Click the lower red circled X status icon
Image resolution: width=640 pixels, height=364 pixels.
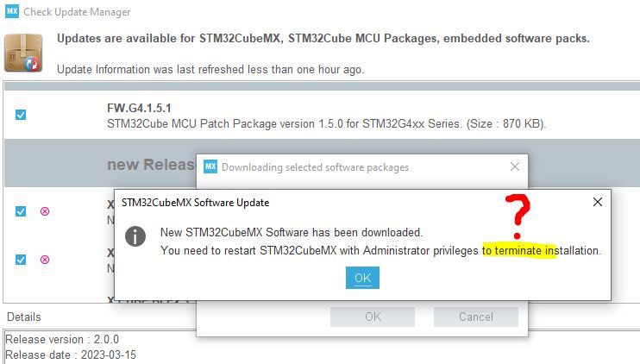tap(45, 260)
